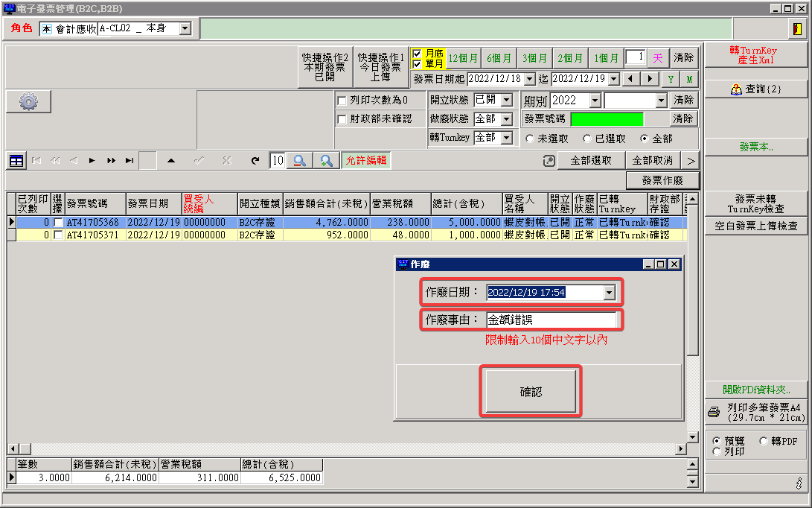Jump to last record in navigator
Viewport: 812px width, 508px height.
pyautogui.click(x=130, y=160)
